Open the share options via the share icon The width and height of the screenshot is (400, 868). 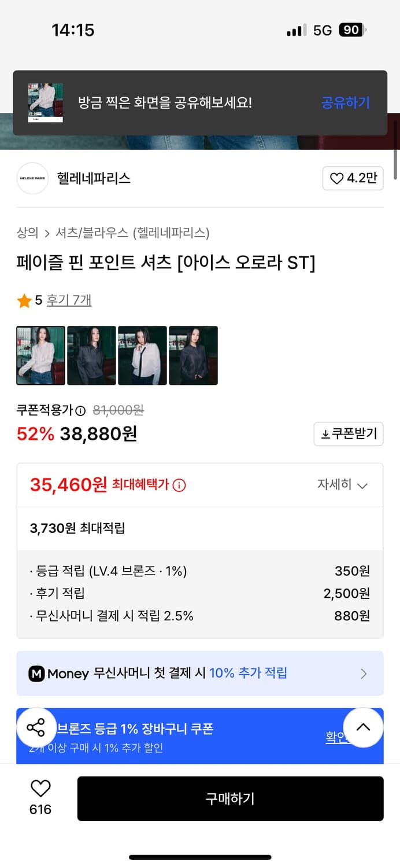tap(36, 727)
